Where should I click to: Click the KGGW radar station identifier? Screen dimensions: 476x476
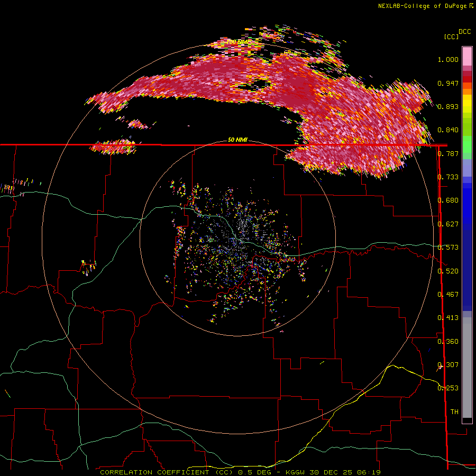(x=296, y=472)
